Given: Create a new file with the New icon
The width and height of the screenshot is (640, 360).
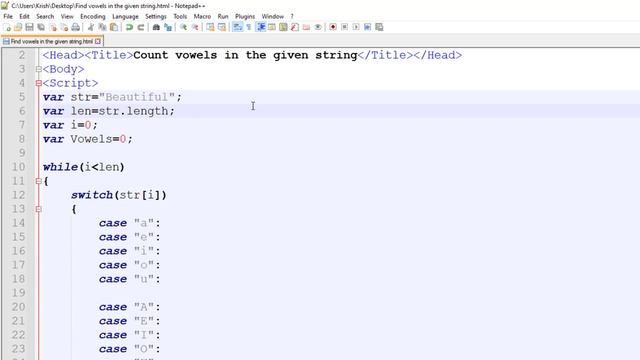Looking at the screenshot, I should 7,27.
